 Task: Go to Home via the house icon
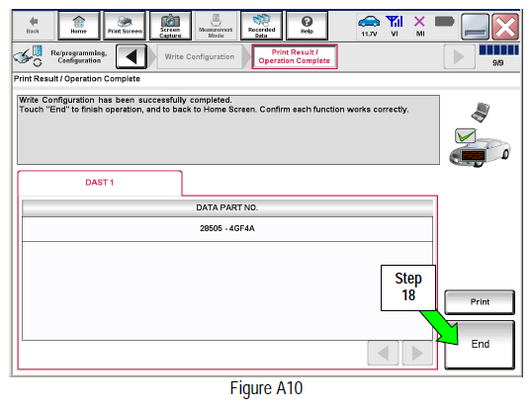(x=79, y=26)
